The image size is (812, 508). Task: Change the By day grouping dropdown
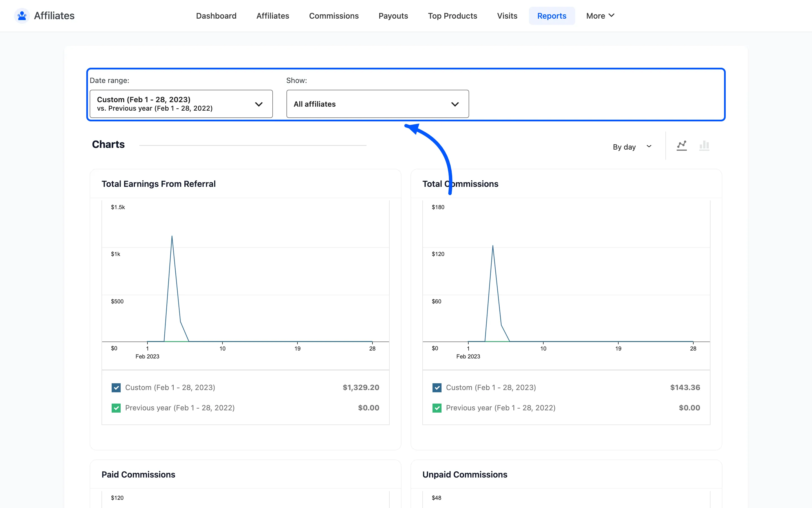pos(632,147)
